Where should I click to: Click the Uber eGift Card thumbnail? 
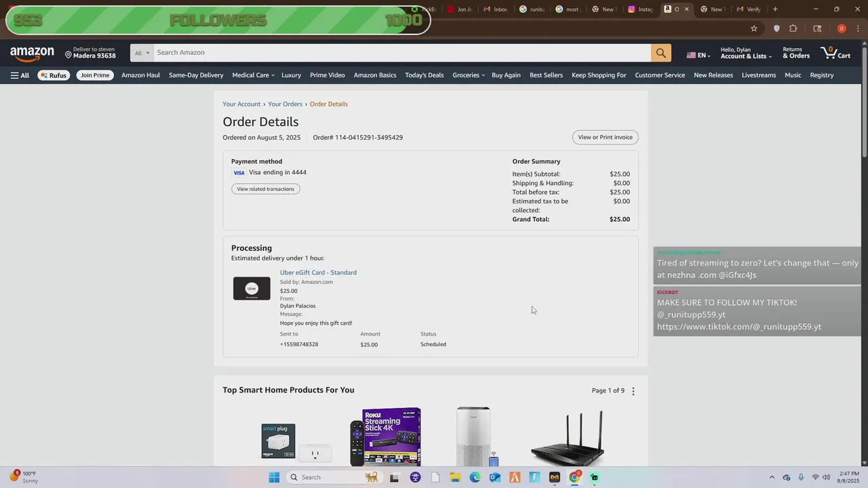[x=252, y=289]
